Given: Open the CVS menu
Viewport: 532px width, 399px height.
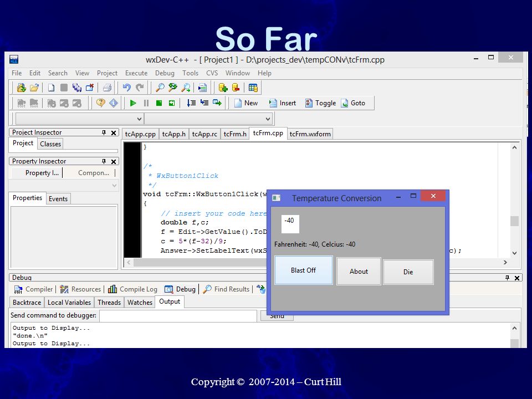Looking at the screenshot, I should tap(212, 73).
